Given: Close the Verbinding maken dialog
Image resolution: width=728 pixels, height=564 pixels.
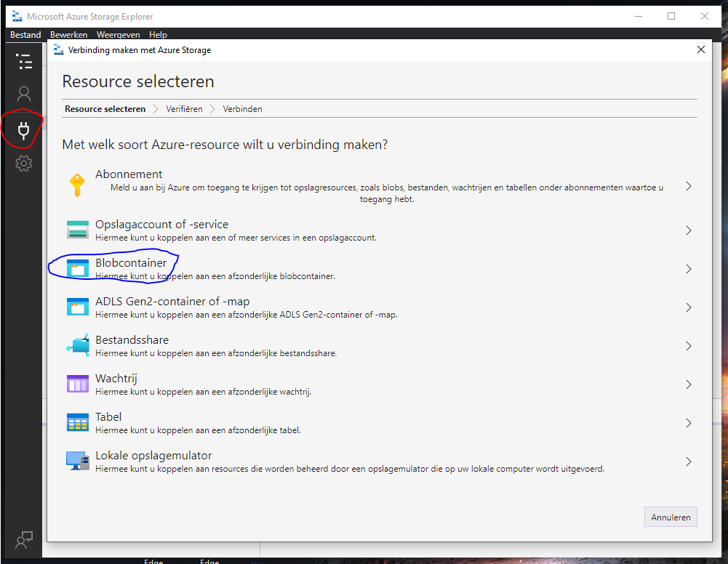Looking at the screenshot, I should [x=701, y=49].
